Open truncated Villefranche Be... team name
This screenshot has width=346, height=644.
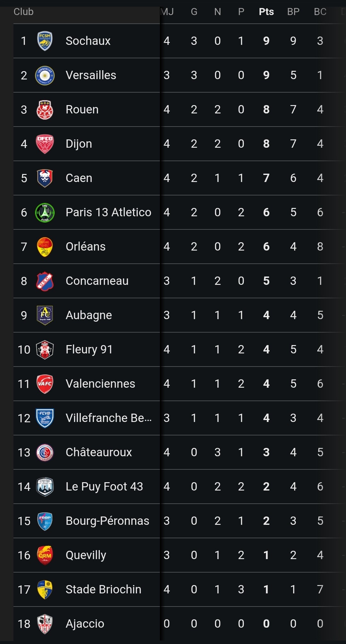(109, 418)
